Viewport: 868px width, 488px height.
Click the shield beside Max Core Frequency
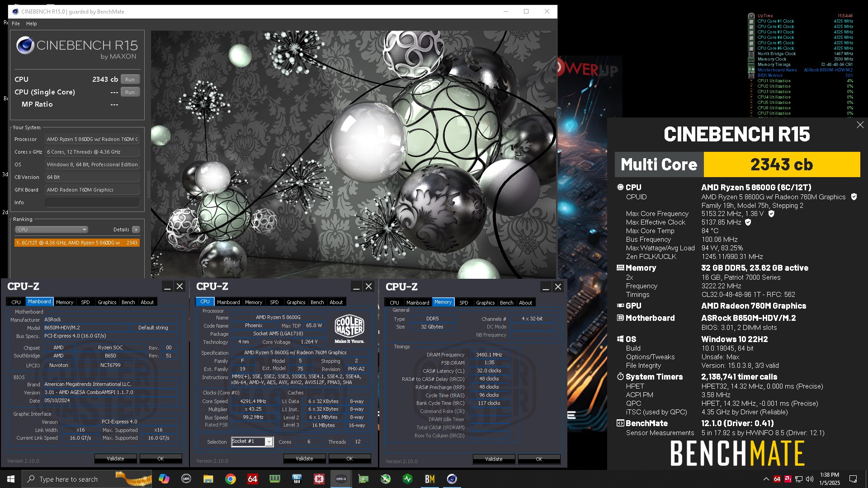771,213
